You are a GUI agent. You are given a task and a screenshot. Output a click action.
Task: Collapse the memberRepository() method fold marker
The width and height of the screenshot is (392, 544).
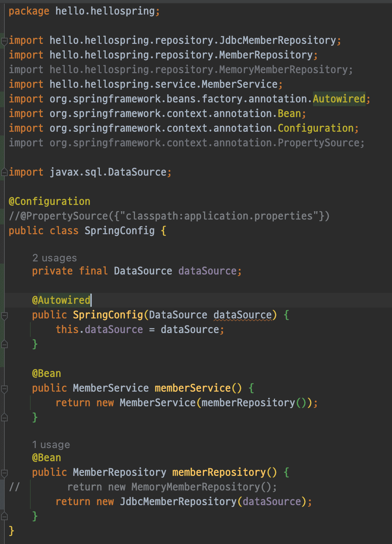tap(4, 473)
